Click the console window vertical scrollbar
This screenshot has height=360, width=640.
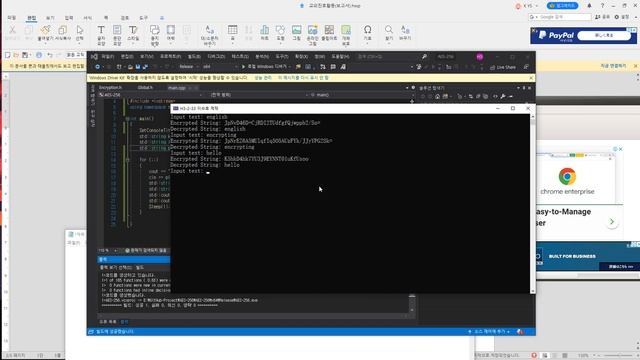click(533, 203)
